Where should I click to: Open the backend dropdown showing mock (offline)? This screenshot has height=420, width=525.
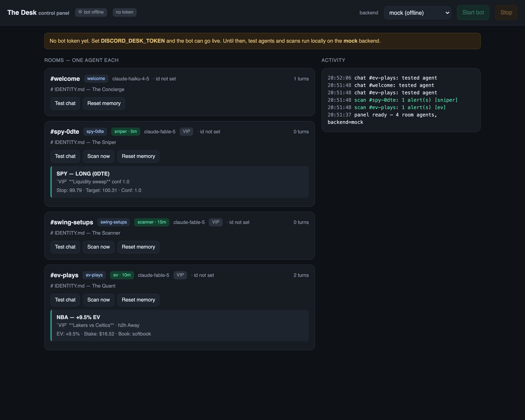coord(417,13)
